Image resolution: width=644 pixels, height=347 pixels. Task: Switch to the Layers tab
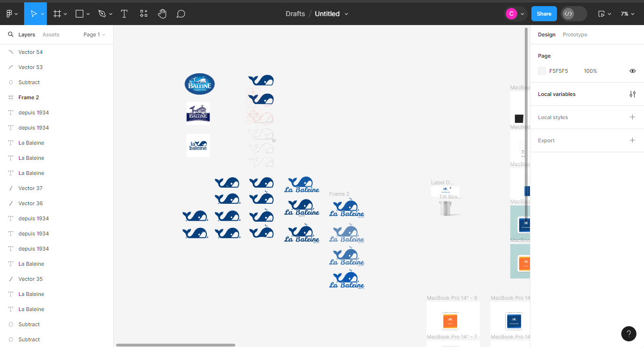[26, 35]
